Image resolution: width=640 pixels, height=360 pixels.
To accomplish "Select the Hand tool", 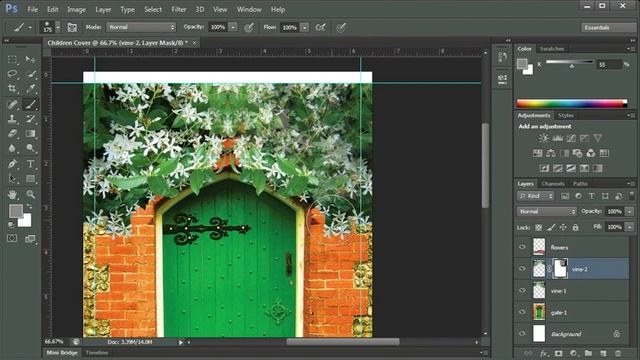I will (x=12, y=194).
